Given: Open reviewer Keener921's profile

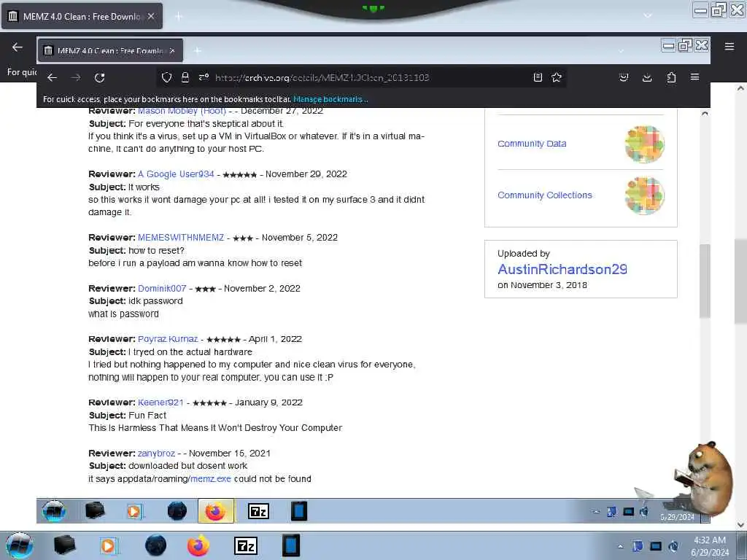Looking at the screenshot, I should [x=160, y=402].
